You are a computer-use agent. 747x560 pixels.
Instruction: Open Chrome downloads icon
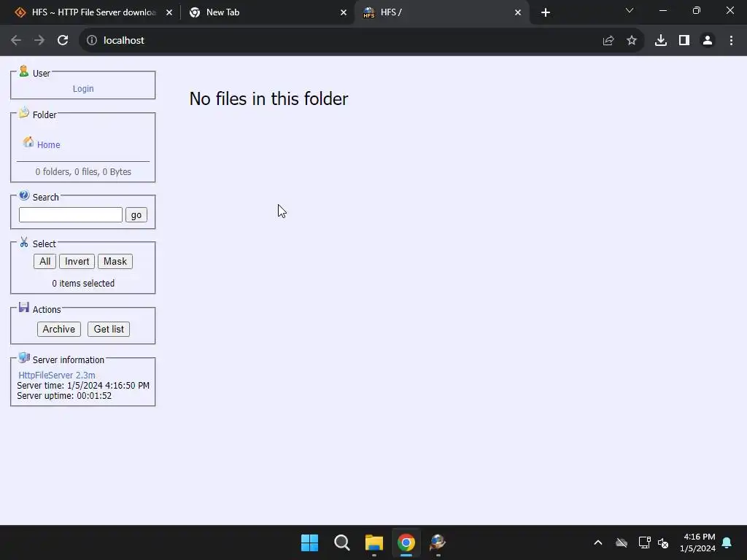(661, 41)
